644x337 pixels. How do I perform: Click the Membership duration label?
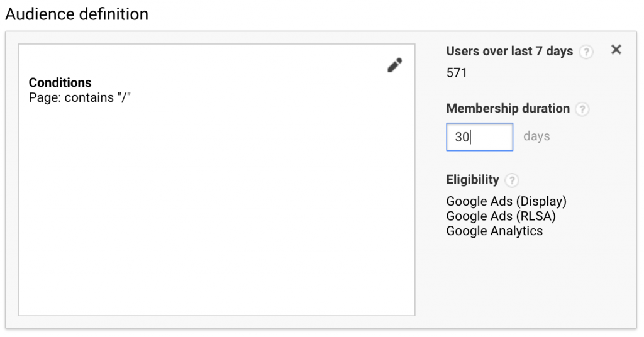(508, 108)
